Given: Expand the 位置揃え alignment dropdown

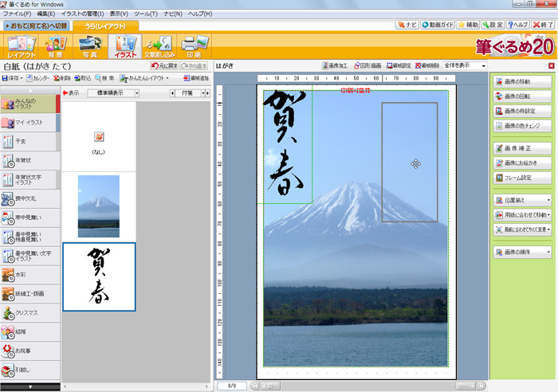Looking at the screenshot, I should point(522,200).
